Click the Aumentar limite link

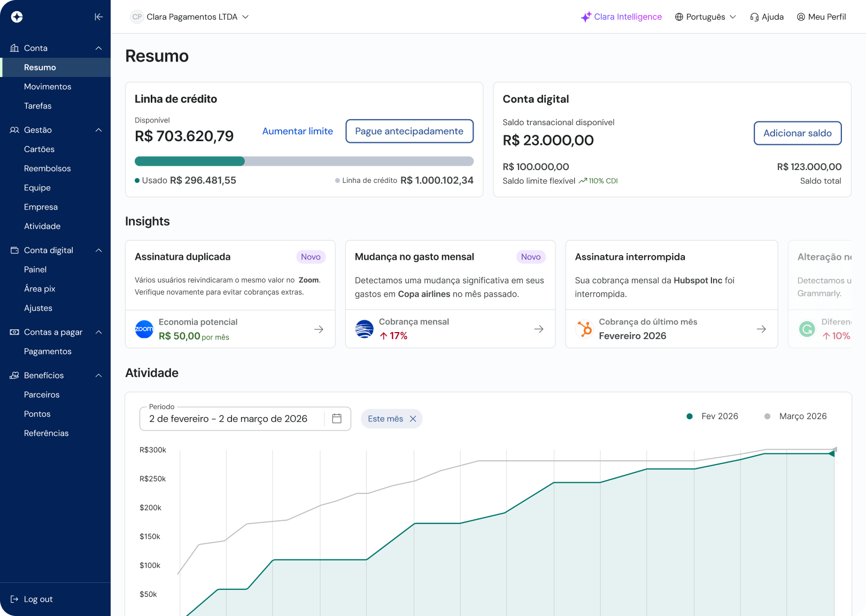pos(298,131)
